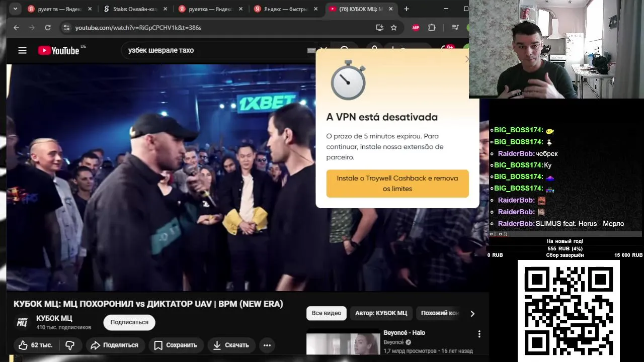Close the 'Яндекс — быстрый' tab
Image resolution: width=644 pixels, height=362 pixels.
(316, 9)
